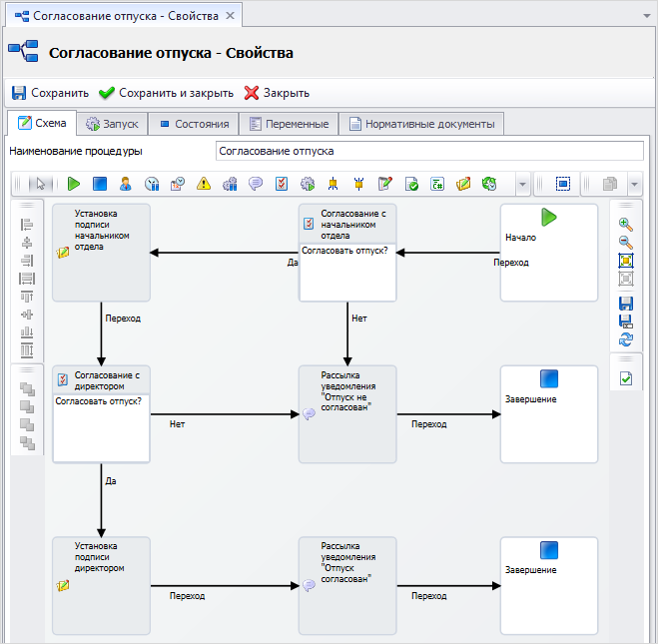Screen dimensions: 658x644
Task: Select the Установка подписи директором node
Action: (x=101, y=586)
